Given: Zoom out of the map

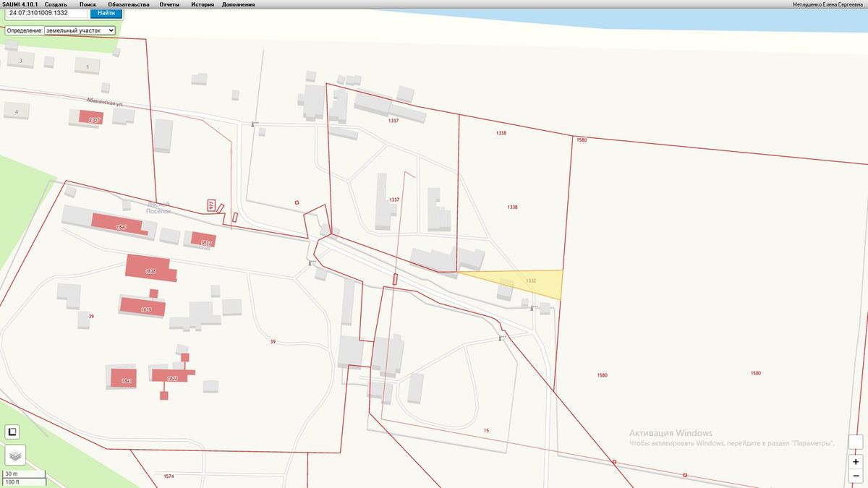Looking at the screenshot, I should point(856,475).
